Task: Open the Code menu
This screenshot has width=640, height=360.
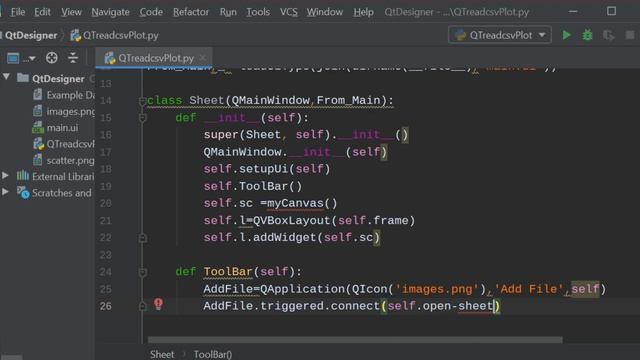Action: tap(151, 12)
